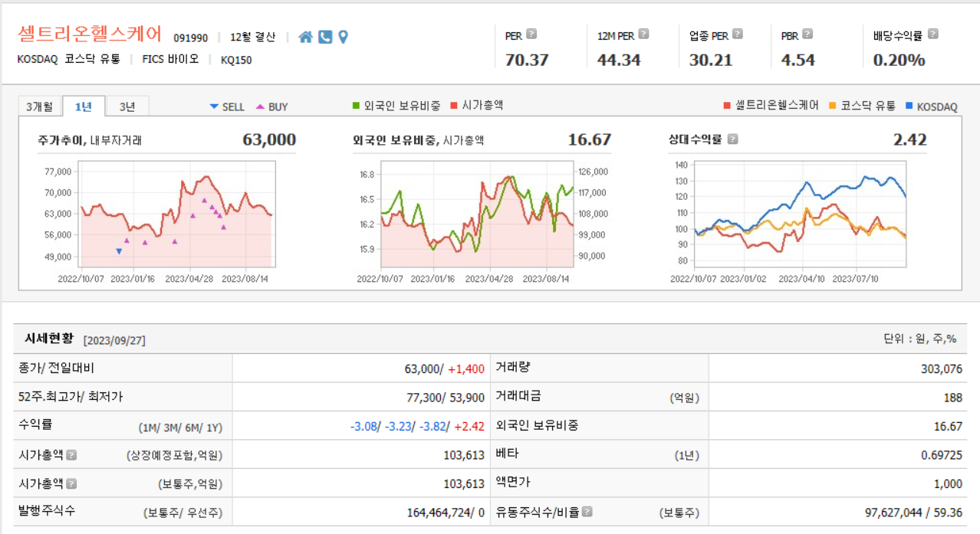Click the map location pin icon
Viewport: 980px width, 534px height.
[x=342, y=35]
